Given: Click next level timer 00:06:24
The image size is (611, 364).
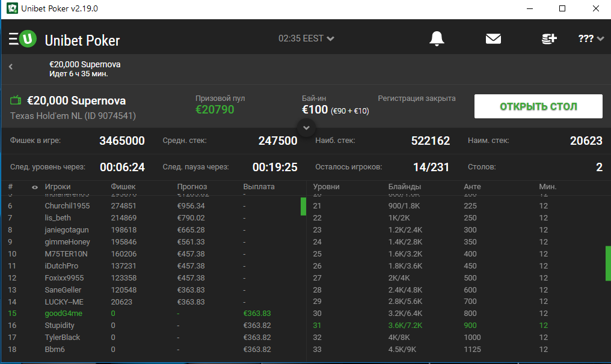Looking at the screenshot, I should coord(122,168).
